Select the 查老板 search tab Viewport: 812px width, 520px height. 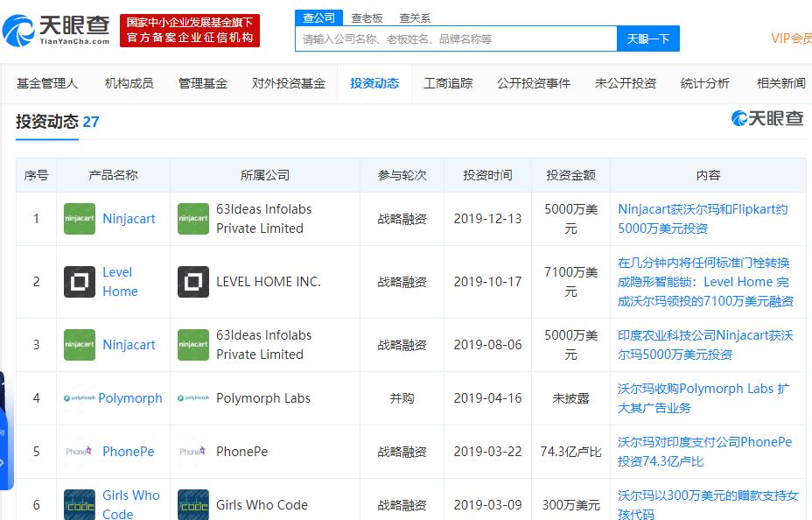(367, 18)
